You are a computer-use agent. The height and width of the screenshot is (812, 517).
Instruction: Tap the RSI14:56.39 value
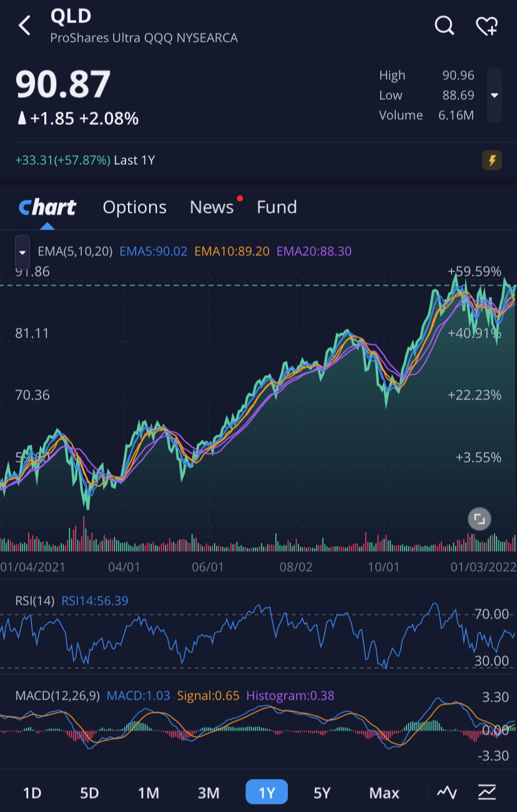click(95, 601)
